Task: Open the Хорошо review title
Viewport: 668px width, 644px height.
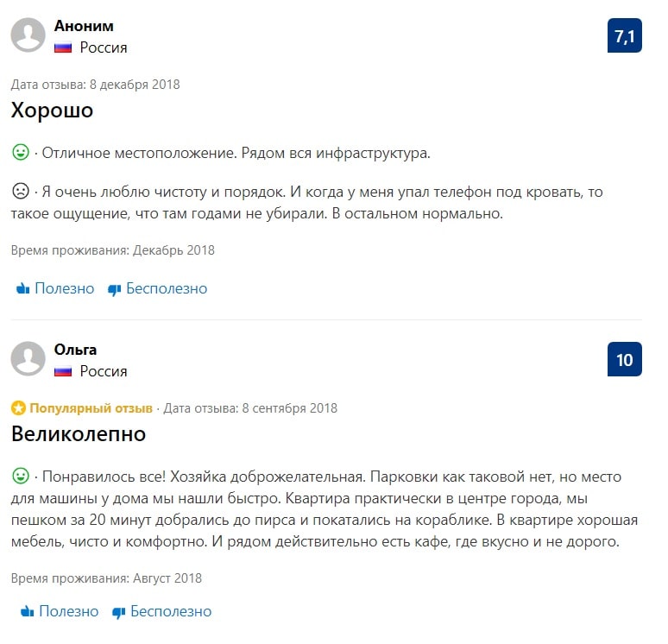Action: tap(52, 110)
